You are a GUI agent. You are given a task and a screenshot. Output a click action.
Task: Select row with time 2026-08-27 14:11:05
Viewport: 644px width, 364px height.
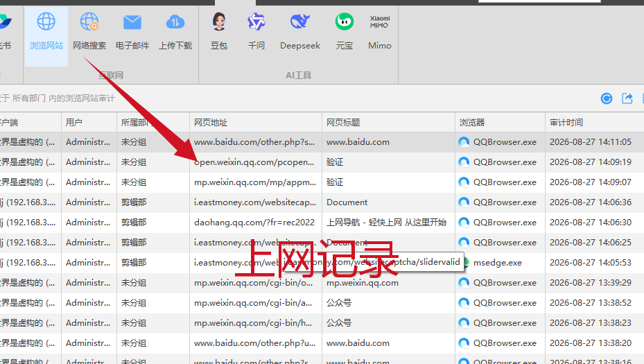[x=322, y=142]
